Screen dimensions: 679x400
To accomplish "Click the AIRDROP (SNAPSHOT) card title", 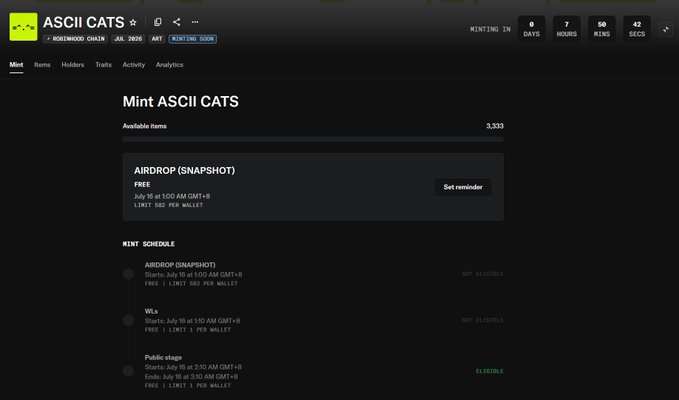I will click(x=184, y=171).
